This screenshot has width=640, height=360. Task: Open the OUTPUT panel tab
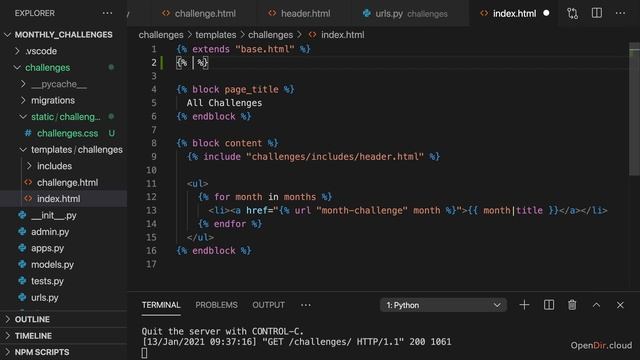(x=268, y=305)
